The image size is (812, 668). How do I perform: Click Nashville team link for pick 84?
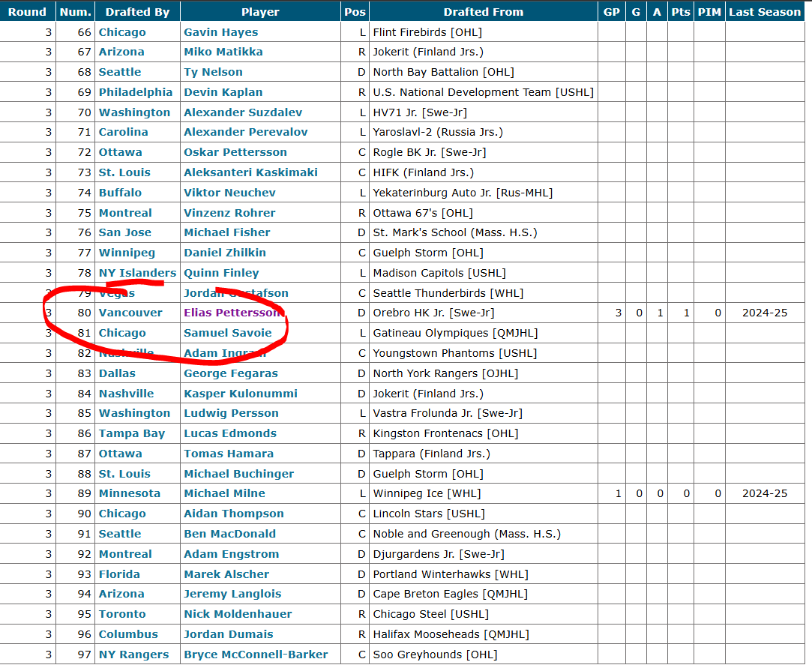pyautogui.click(x=127, y=394)
